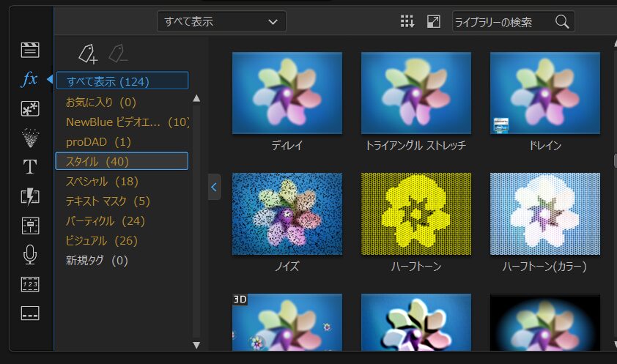Screen dimensions: 617x364
Task: Open the Audio Mixing Room icon
Action: (x=30, y=226)
